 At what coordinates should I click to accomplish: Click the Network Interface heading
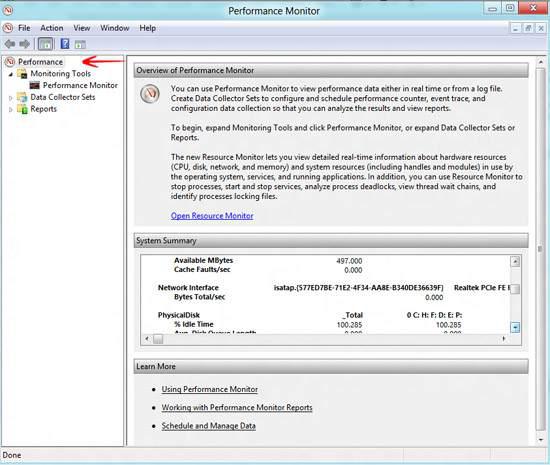click(188, 288)
